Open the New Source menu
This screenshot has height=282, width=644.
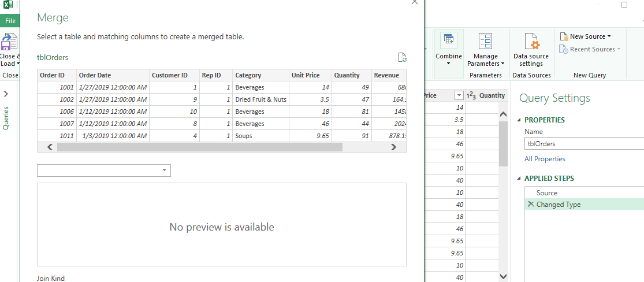(585, 36)
